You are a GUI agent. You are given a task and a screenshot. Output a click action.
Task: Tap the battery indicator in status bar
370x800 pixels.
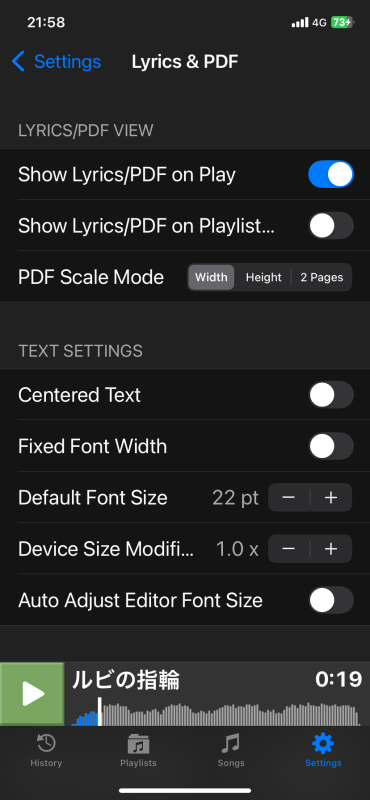coord(342,22)
